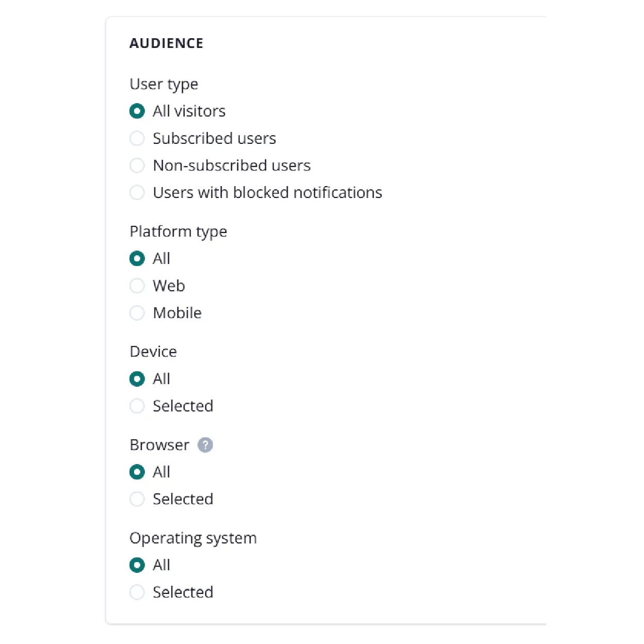This screenshot has height=644, width=644.
Task: Select All visitors user type
Action: [137, 111]
